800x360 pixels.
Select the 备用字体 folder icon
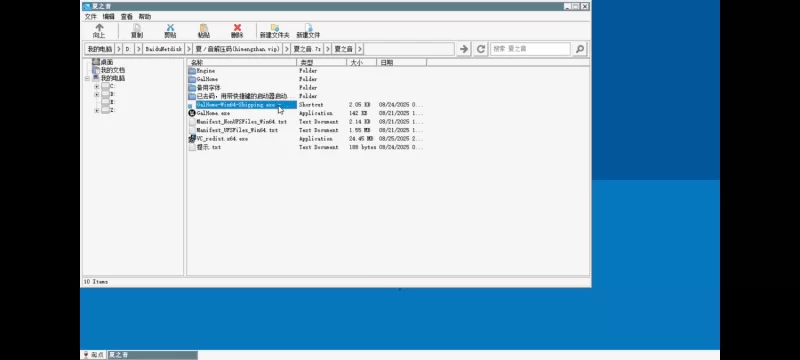pos(192,88)
